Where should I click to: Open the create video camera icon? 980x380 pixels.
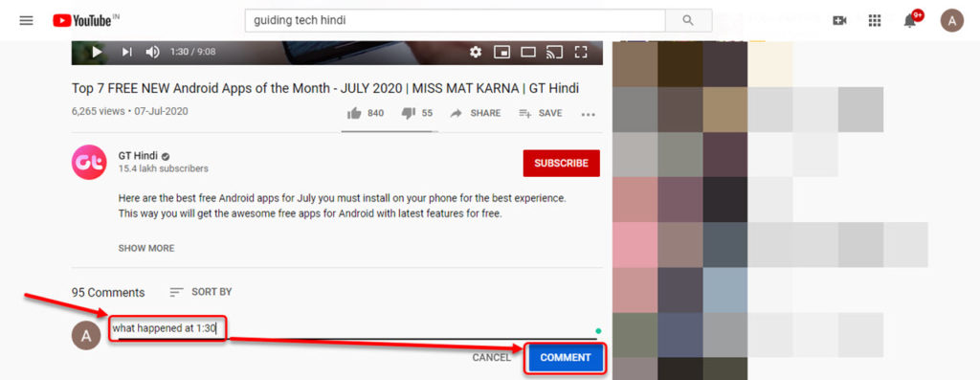[x=839, y=21]
